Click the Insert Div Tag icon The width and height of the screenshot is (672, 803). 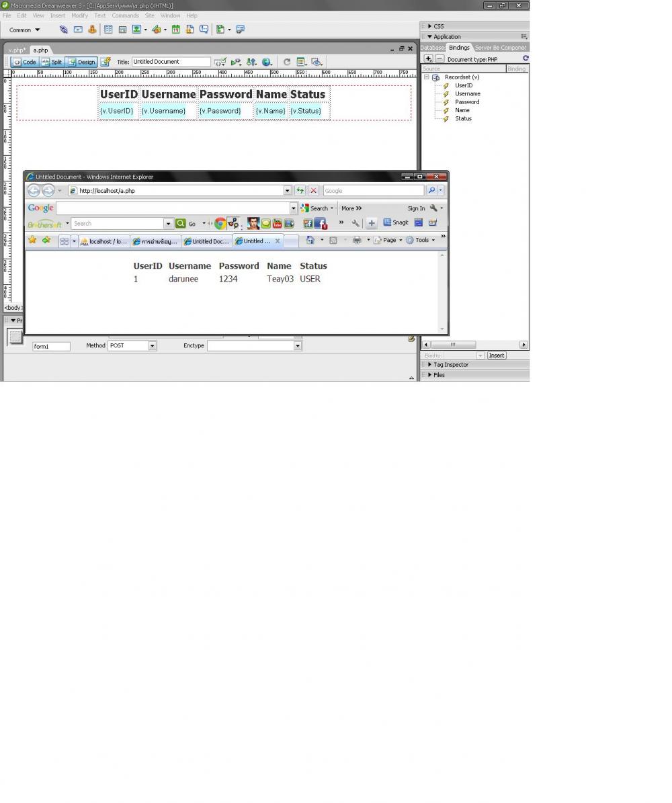pyautogui.click(x=122, y=30)
